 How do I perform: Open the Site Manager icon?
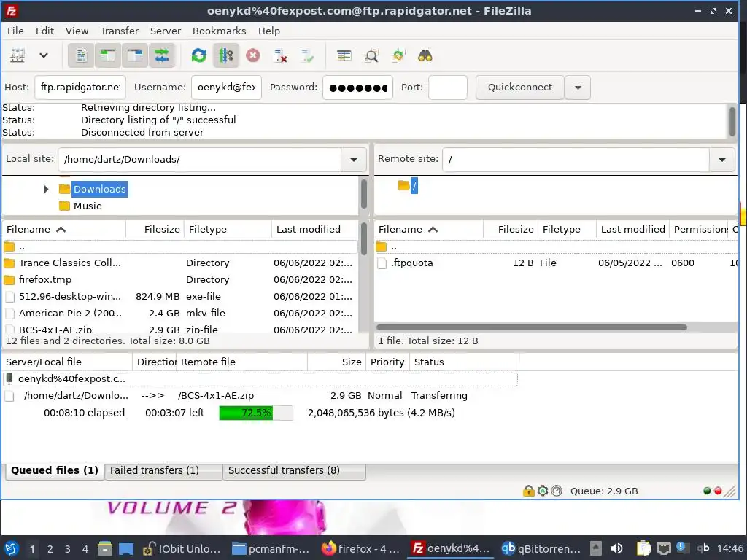(x=18, y=55)
